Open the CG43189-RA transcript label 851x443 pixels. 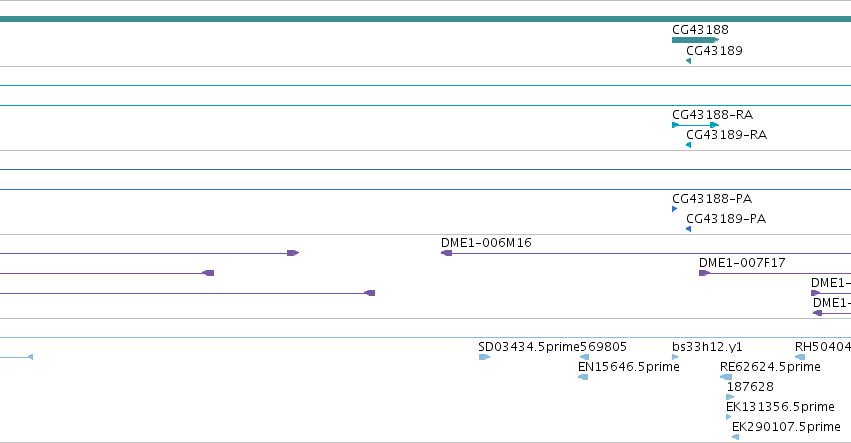pos(727,135)
